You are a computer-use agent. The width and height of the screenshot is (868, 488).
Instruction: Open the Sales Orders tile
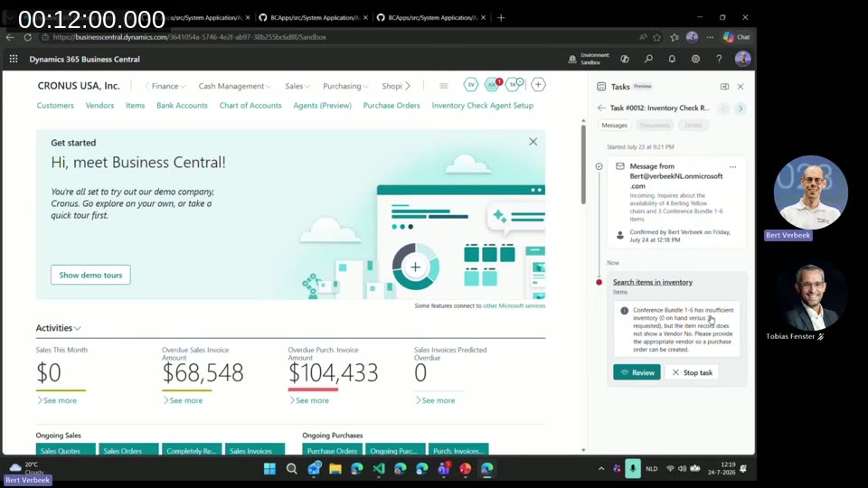click(128, 450)
